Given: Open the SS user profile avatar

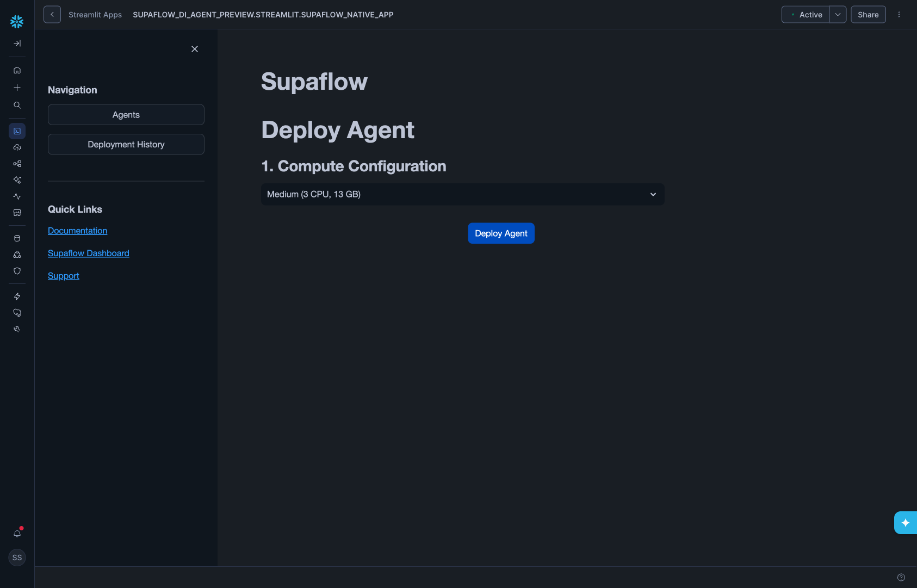Looking at the screenshot, I should (17, 558).
